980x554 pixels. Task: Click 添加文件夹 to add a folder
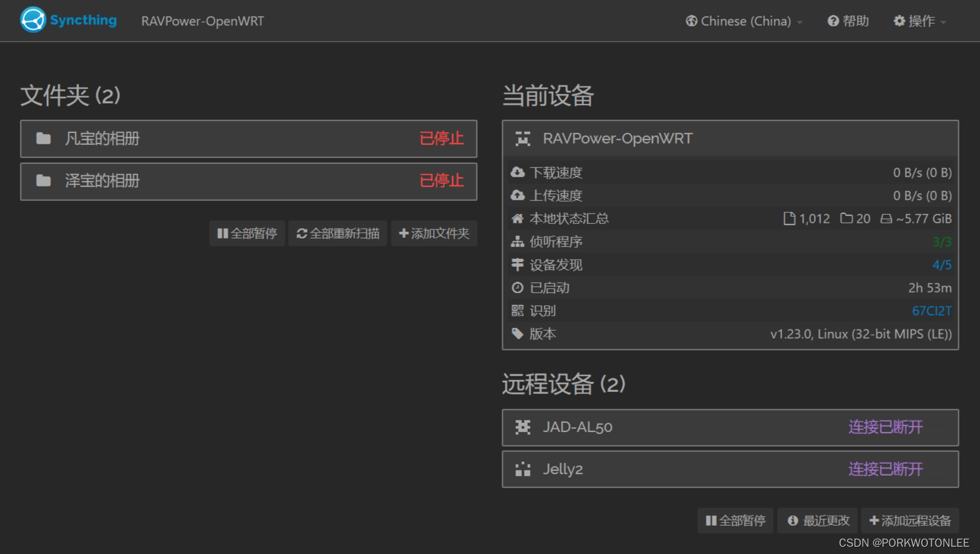(x=434, y=233)
